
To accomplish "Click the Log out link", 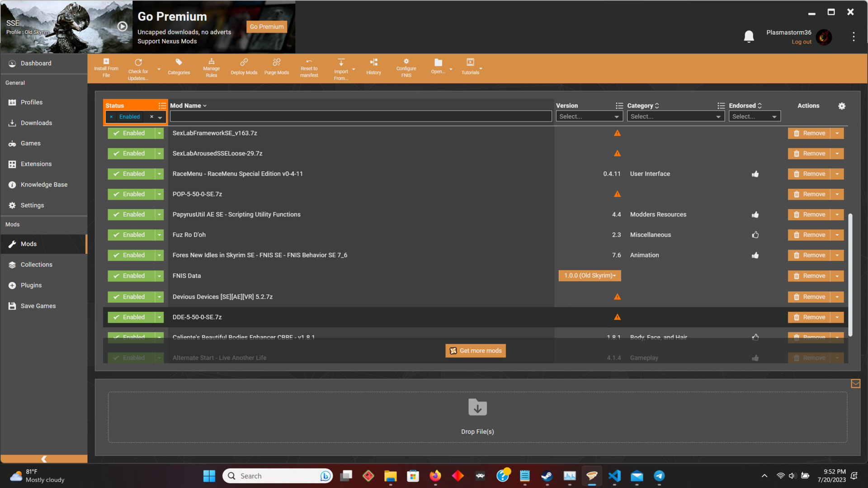I will [x=801, y=42].
